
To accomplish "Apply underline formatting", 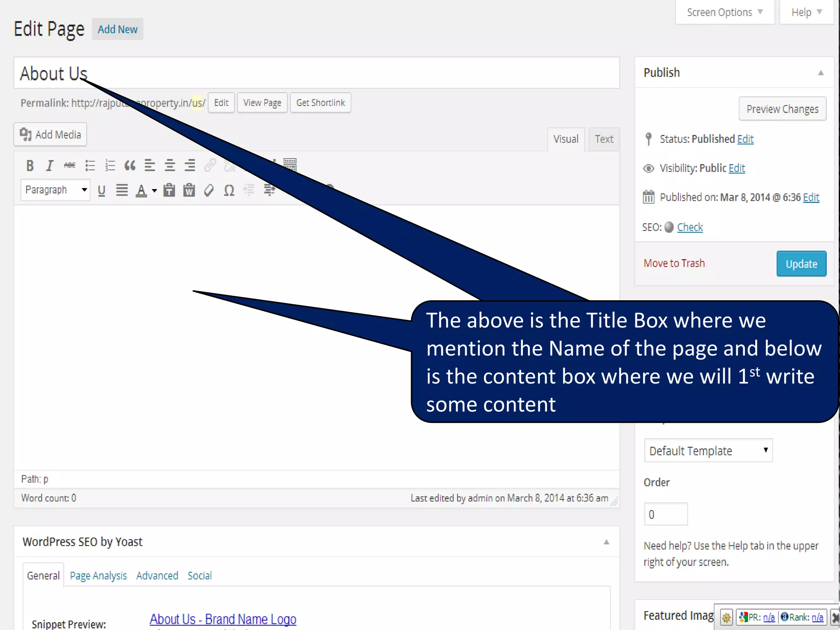I will 102,190.
